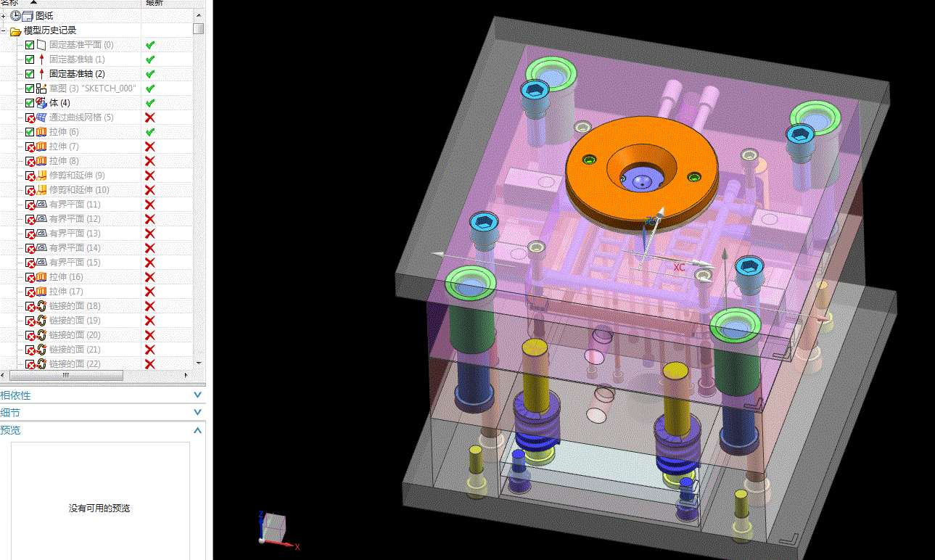This screenshot has width=935, height=560.
Task: Click the curve mesh icon of 通过曲线网格 (5)
Action: 41,118
